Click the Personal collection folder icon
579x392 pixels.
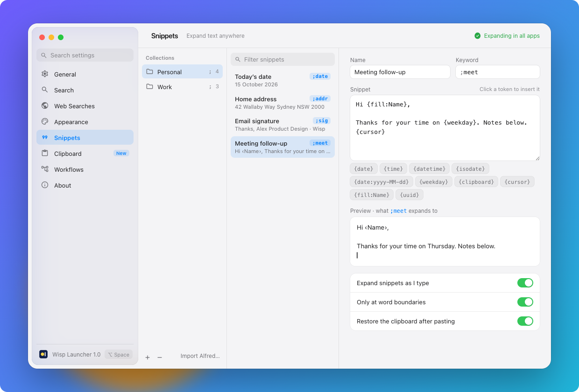coord(149,71)
